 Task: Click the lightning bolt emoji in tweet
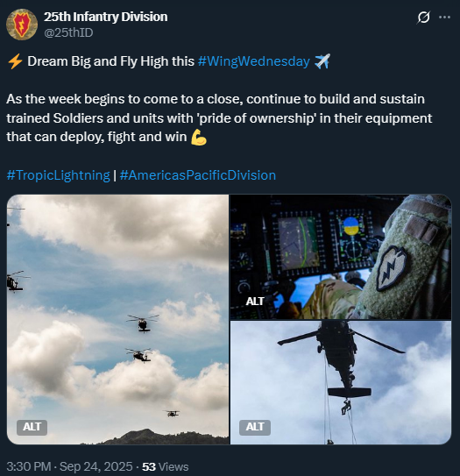click(15, 61)
